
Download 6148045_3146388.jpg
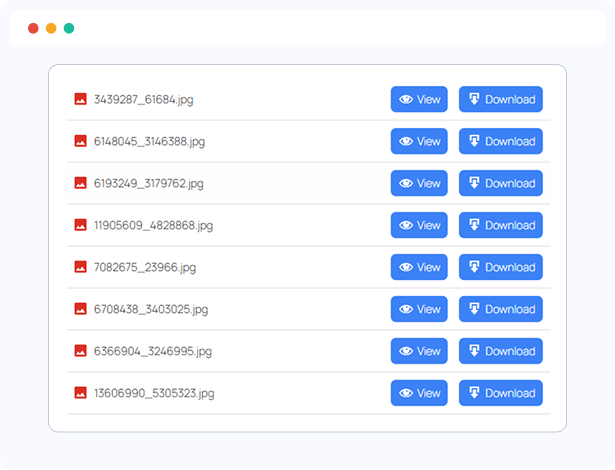point(501,141)
